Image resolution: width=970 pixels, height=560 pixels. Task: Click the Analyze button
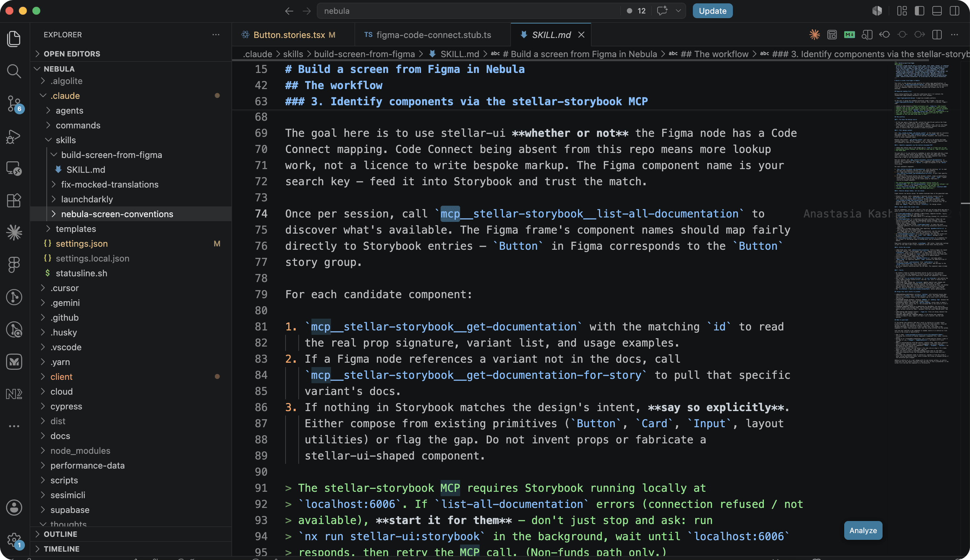(863, 530)
